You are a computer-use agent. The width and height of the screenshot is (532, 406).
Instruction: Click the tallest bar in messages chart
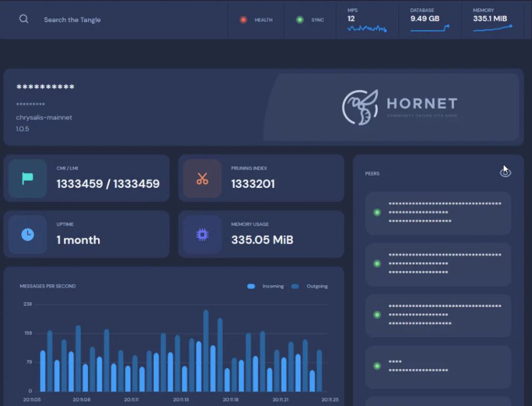(206, 350)
